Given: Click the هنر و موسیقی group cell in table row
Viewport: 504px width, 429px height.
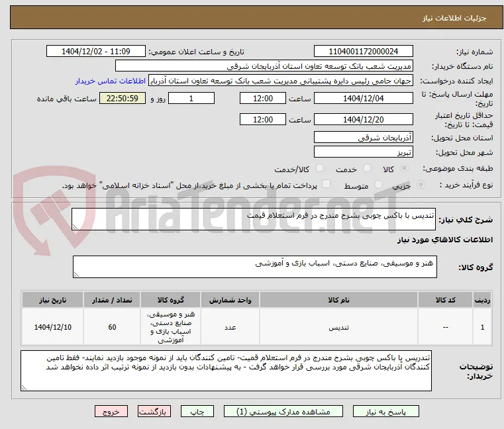Looking at the screenshot, I should click(x=170, y=327).
